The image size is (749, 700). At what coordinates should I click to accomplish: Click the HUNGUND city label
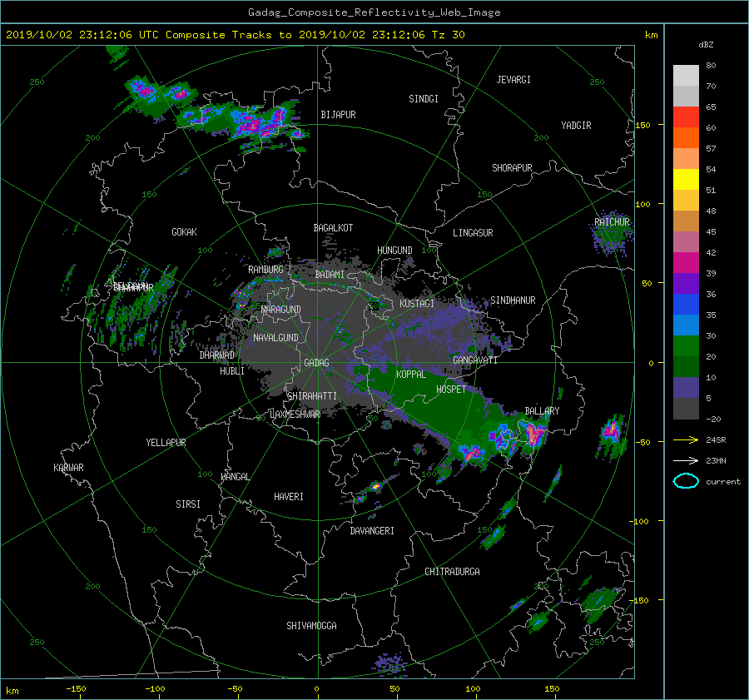tap(394, 251)
